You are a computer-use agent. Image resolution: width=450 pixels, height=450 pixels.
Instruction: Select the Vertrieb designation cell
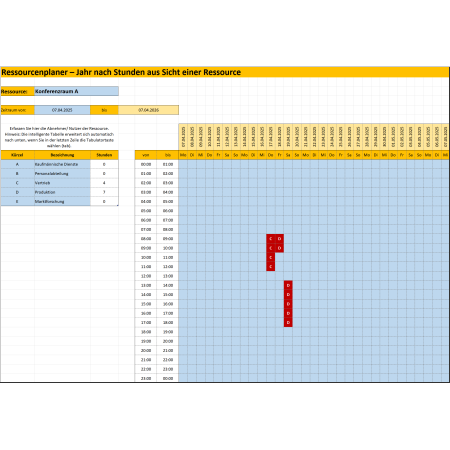62,183
